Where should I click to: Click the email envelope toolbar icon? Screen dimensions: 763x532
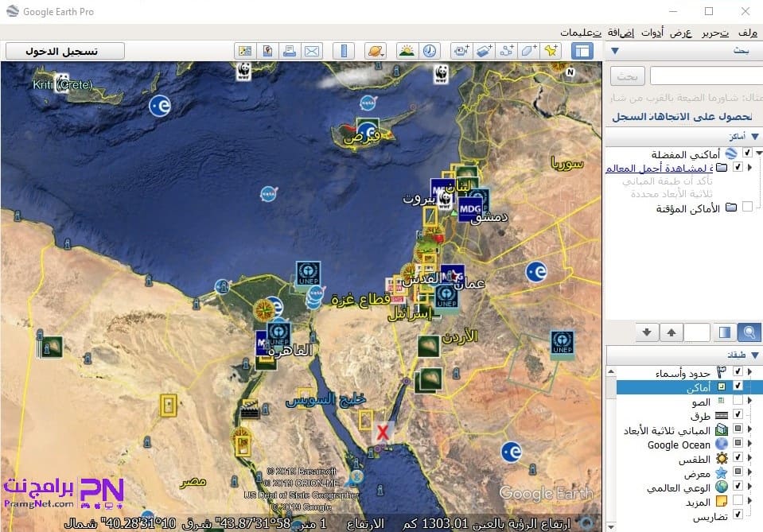click(x=312, y=51)
